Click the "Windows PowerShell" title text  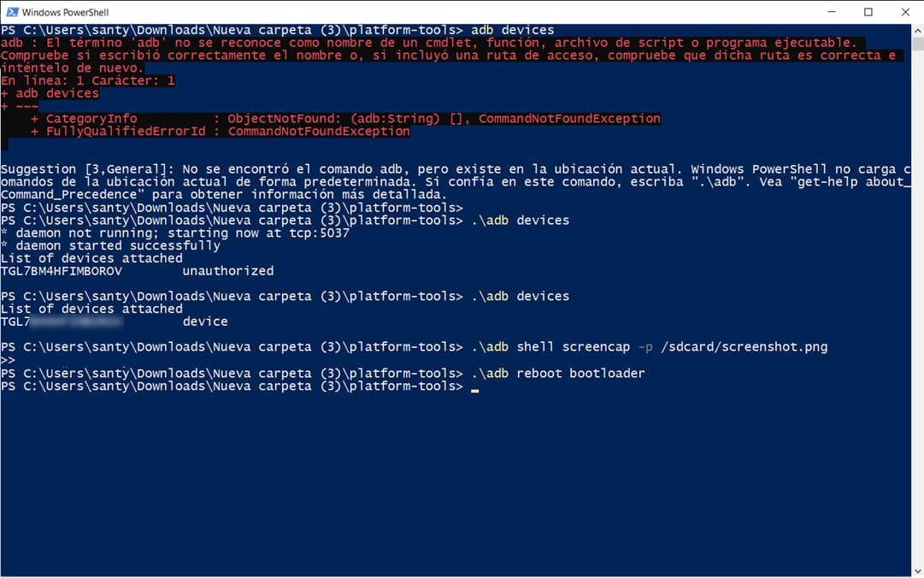pyautogui.click(x=65, y=12)
